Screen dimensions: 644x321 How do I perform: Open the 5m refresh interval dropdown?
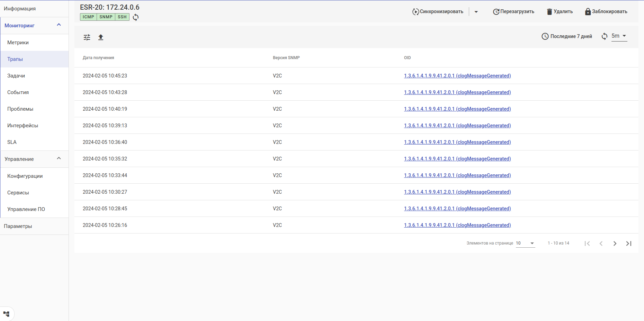619,36
